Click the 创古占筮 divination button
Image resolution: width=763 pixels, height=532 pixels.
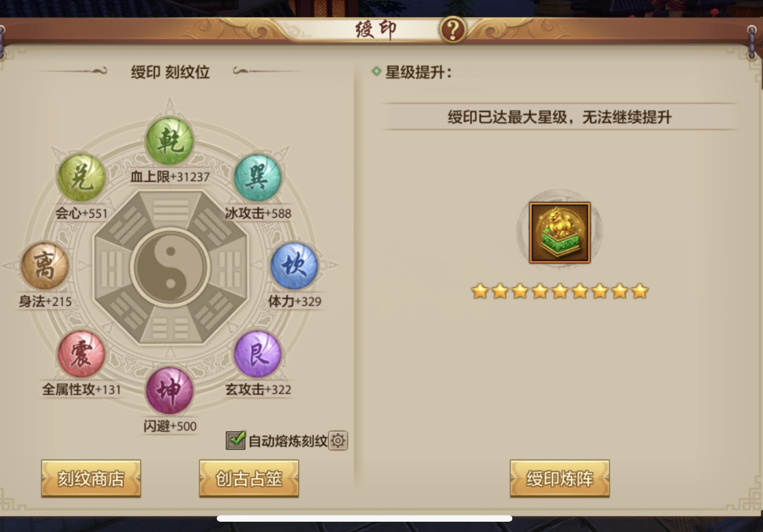249,478
